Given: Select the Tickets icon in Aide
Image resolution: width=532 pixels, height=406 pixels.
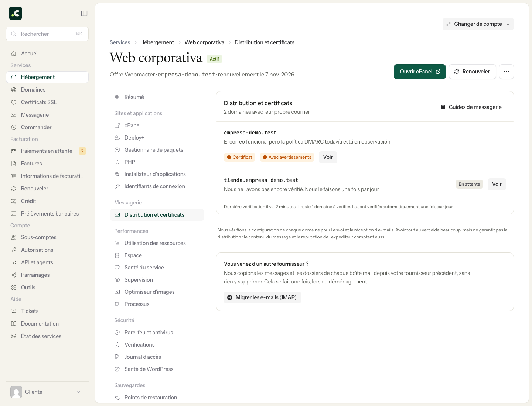Looking at the screenshot, I should click(x=14, y=311).
